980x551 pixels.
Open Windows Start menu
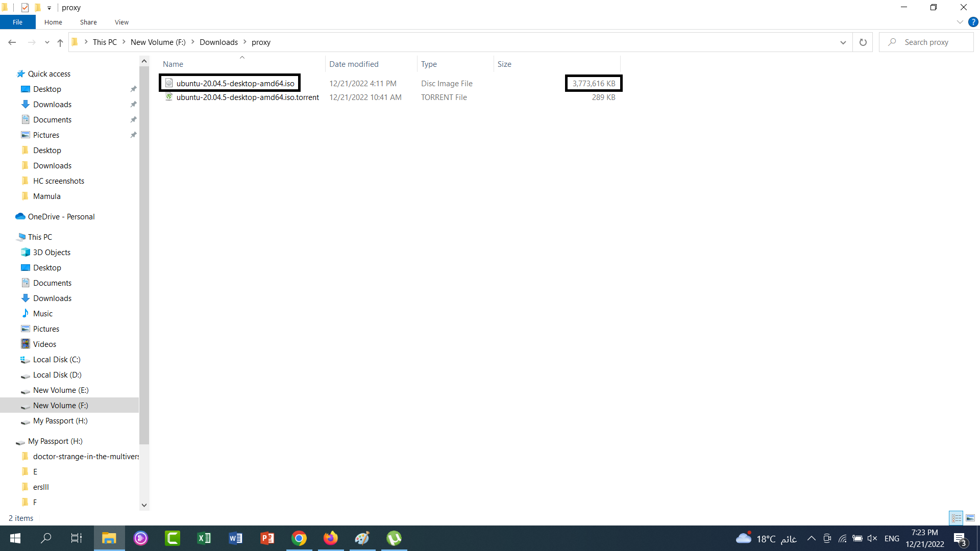click(x=15, y=538)
